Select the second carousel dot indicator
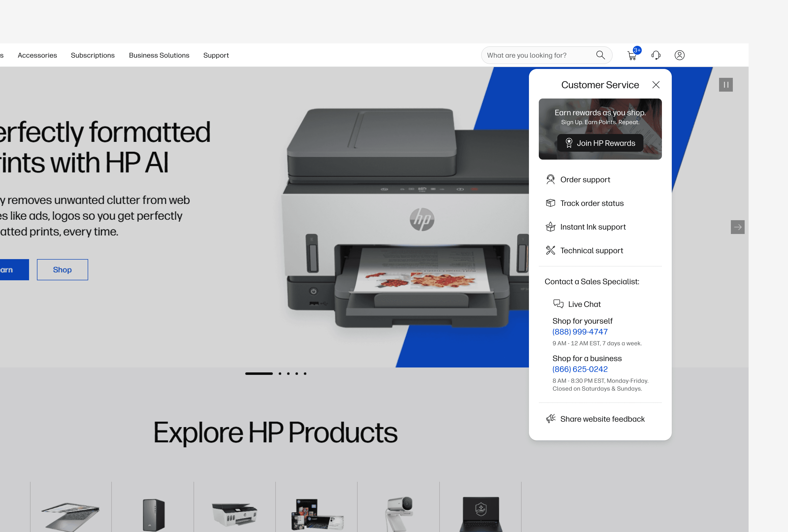The height and width of the screenshot is (532, 788). [280, 374]
